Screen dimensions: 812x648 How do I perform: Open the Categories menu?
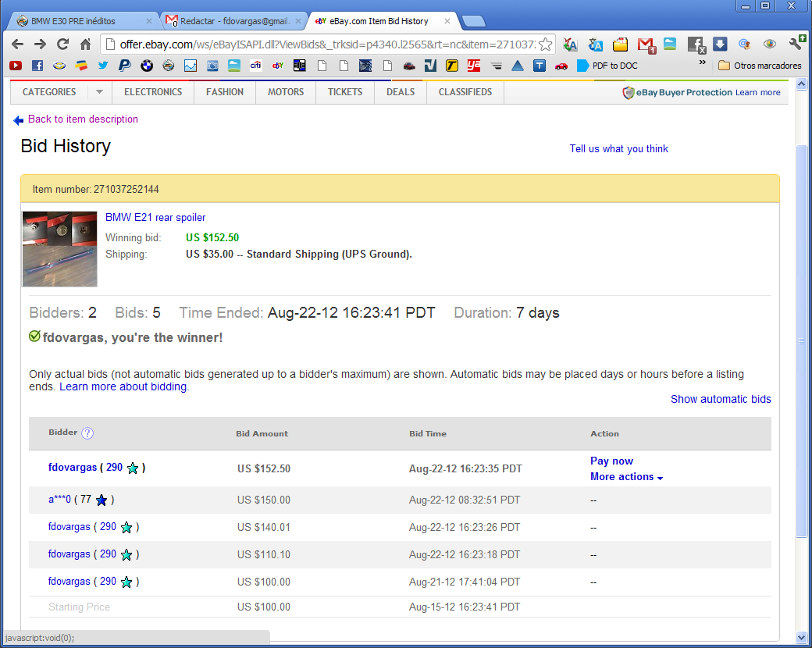(x=49, y=92)
